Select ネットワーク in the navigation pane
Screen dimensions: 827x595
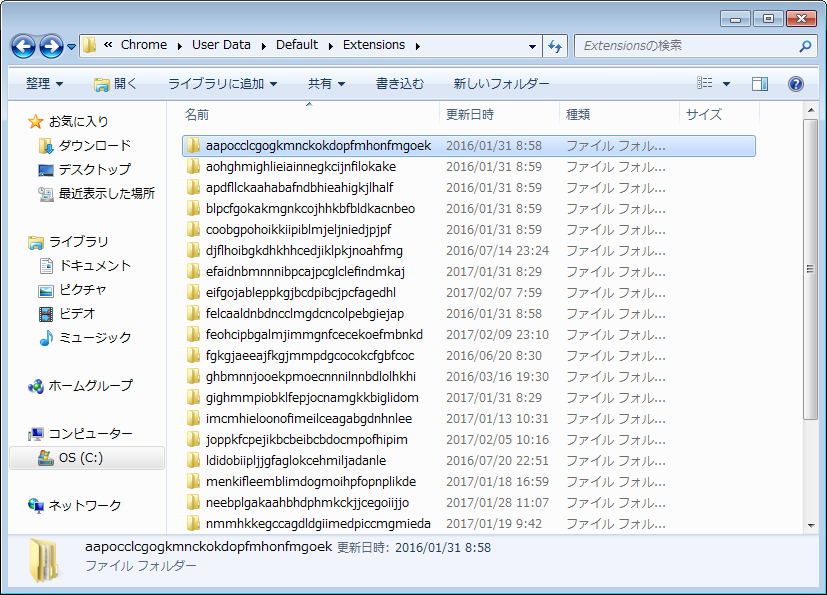[74, 505]
